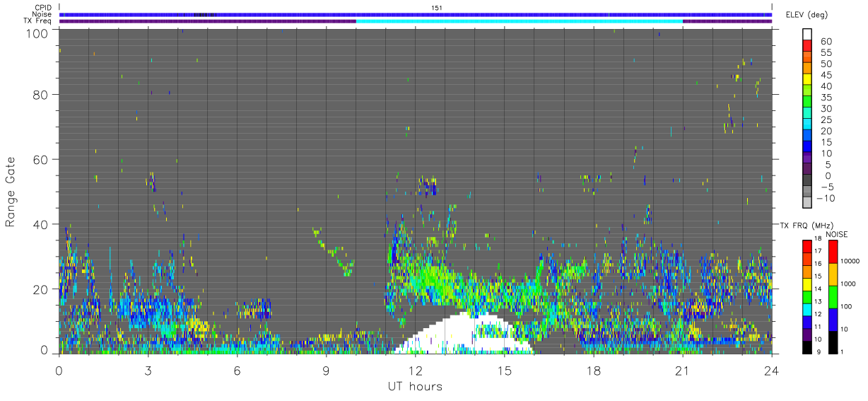Click the 'ELEV (deg)' legend title
The image size is (868, 401).
point(807,15)
